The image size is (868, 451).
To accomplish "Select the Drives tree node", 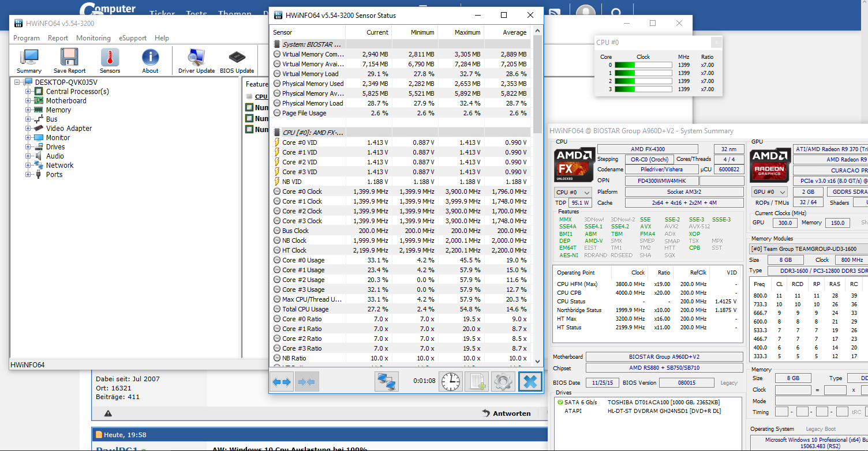I will (55, 146).
